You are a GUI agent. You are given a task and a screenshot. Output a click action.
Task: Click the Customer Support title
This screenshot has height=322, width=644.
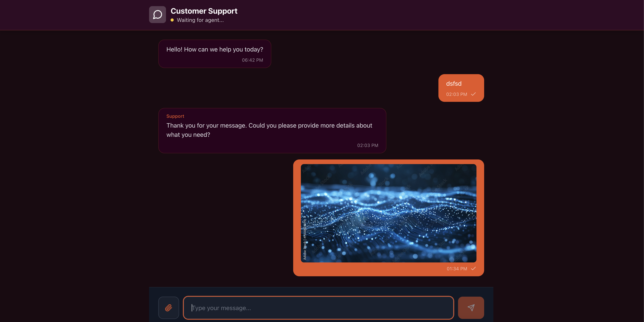(204, 11)
